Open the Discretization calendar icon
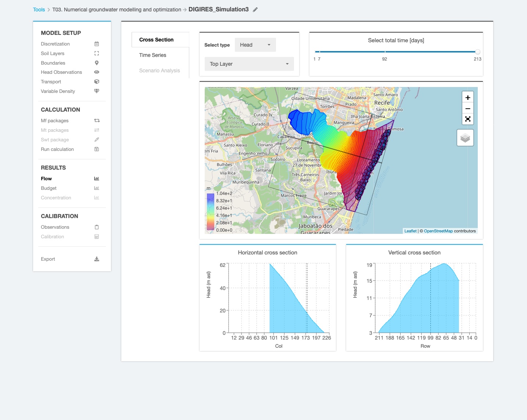This screenshot has height=420, width=527. click(x=96, y=44)
